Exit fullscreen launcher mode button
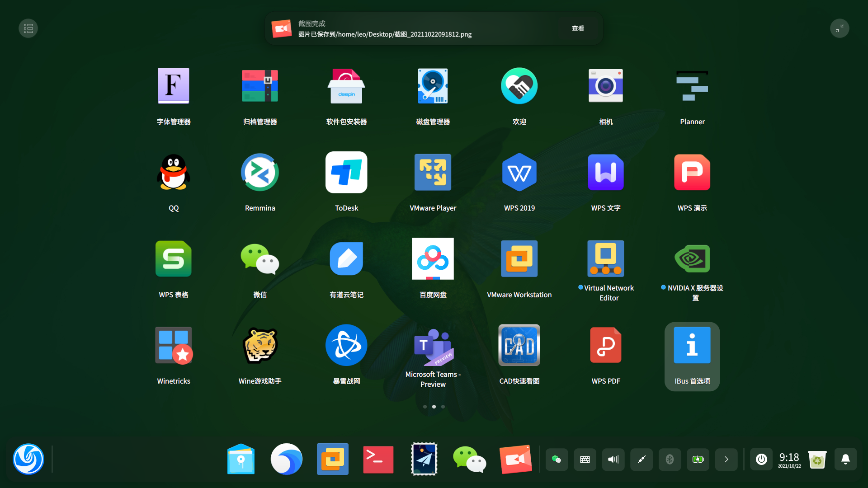This screenshot has width=868, height=488. [840, 28]
